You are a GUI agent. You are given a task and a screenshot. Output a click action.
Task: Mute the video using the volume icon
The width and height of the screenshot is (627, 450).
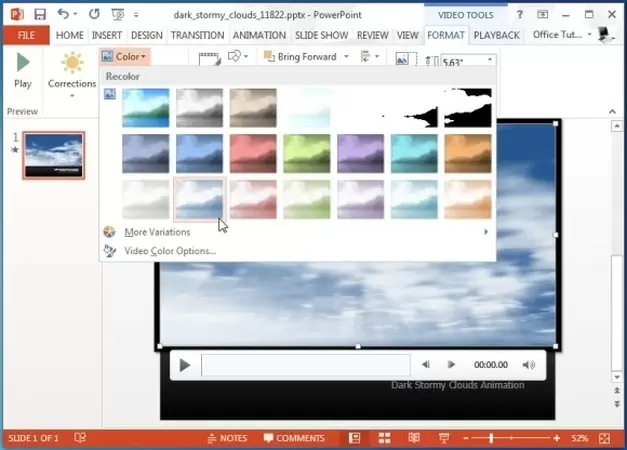(x=529, y=365)
